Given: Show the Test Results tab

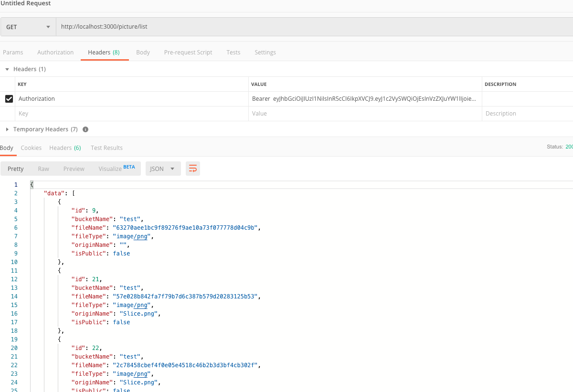Looking at the screenshot, I should (106, 148).
